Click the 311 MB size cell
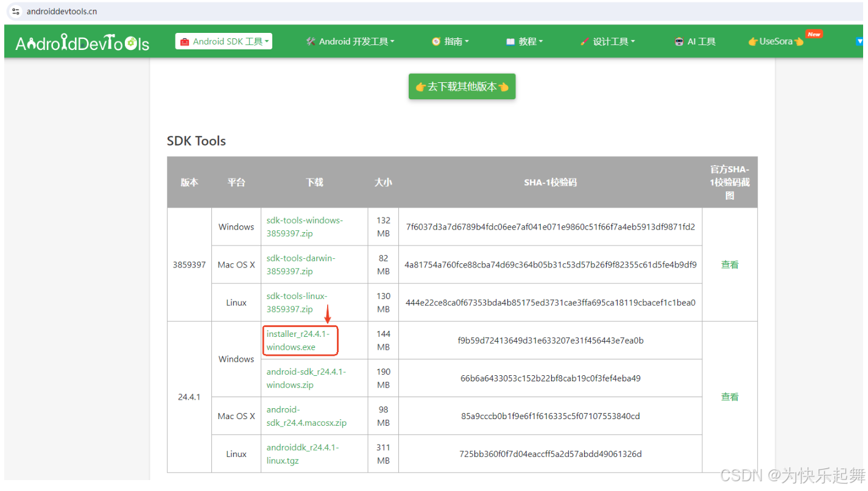This screenshot has width=868, height=491. [x=383, y=454]
